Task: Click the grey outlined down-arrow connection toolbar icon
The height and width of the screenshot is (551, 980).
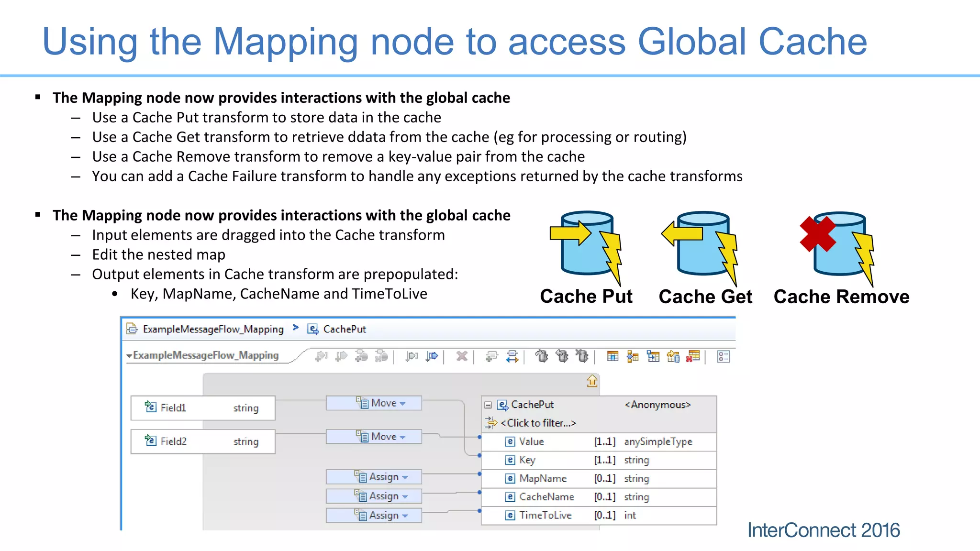Action: pyautogui.click(x=412, y=356)
